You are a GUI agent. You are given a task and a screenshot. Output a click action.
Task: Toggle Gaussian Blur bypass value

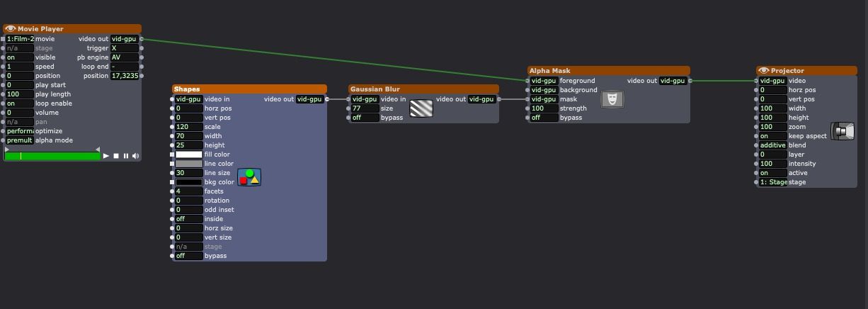click(x=365, y=118)
